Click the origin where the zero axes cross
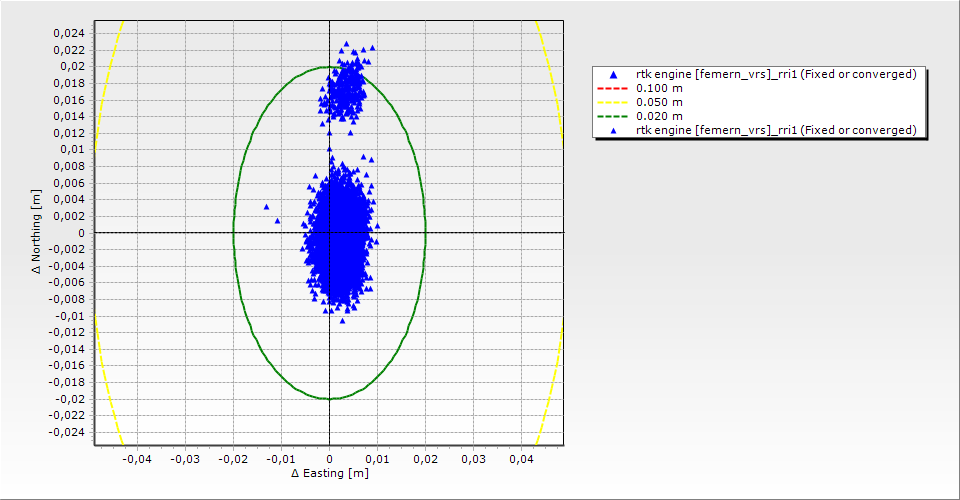 [329, 232]
